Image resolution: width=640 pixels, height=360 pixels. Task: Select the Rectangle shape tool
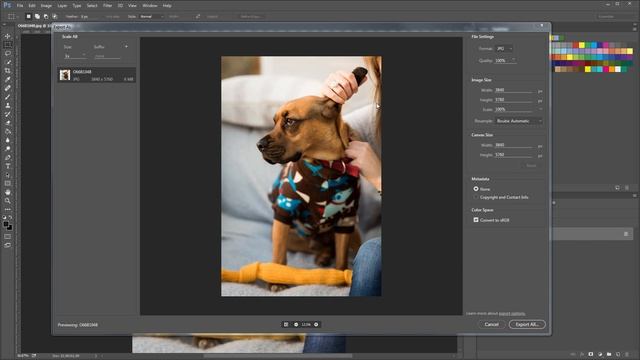point(8,183)
